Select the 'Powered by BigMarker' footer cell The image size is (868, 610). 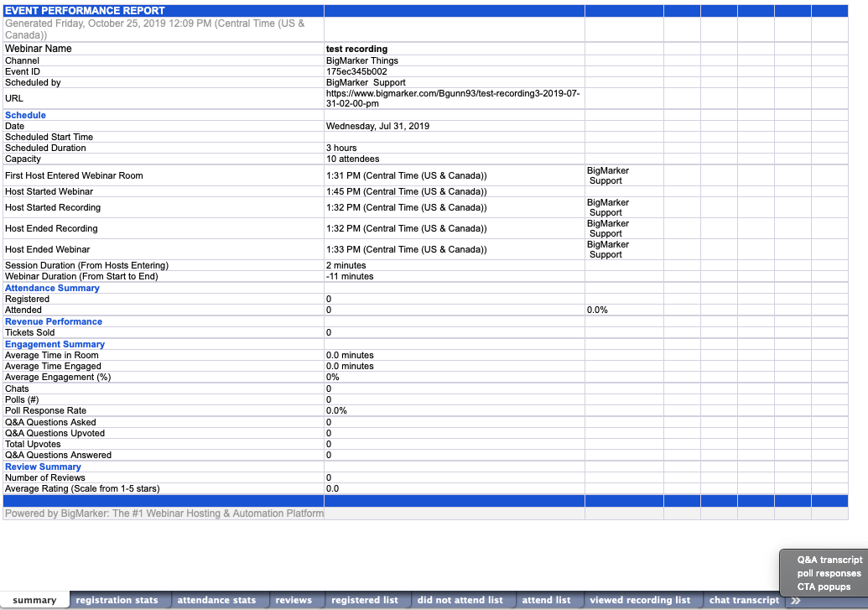click(x=164, y=514)
